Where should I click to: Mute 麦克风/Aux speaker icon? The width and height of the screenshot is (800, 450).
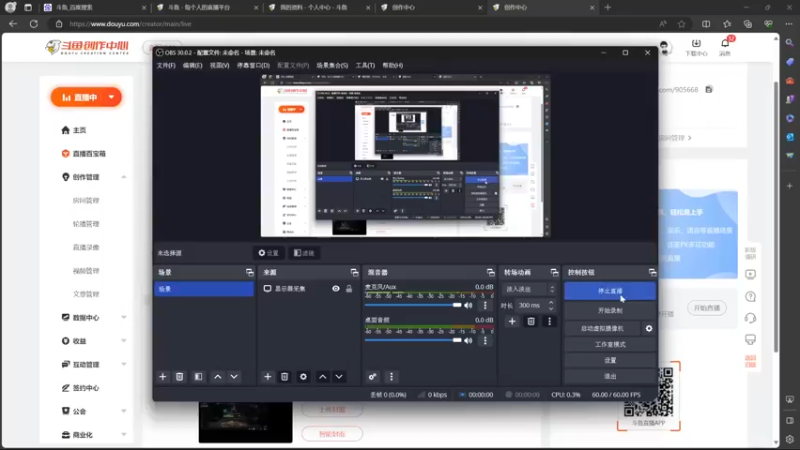(468, 305)
